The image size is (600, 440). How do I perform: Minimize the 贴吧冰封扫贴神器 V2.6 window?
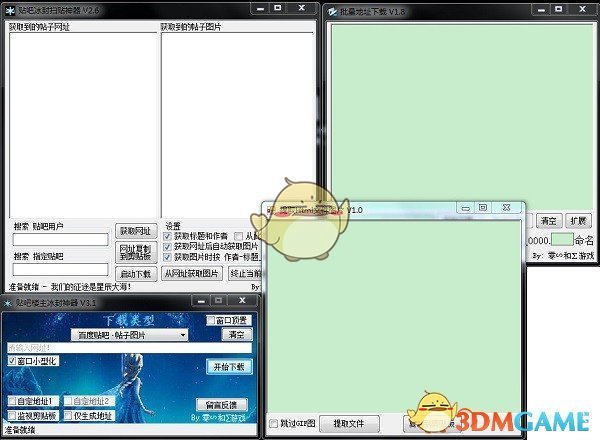[x=261, y=8]
